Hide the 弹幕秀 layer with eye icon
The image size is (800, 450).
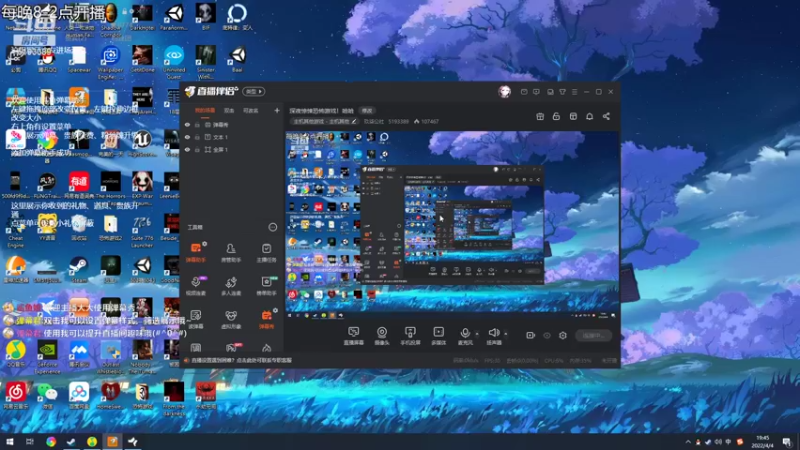187,125
